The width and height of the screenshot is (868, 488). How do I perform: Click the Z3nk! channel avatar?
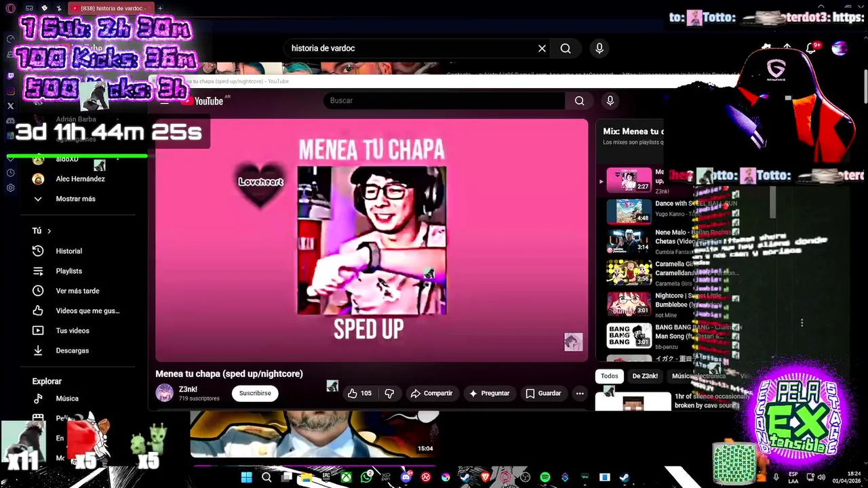pyautogui.click(x=164, y=393)
